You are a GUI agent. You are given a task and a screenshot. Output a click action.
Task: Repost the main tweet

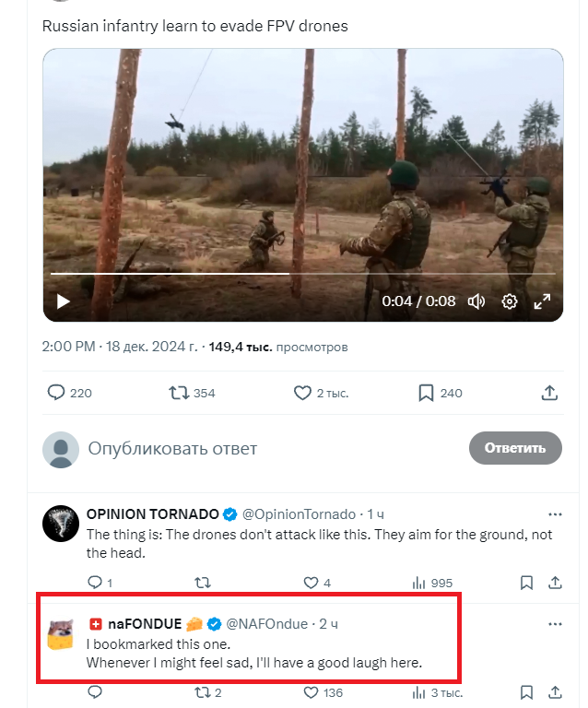point(180,393)
